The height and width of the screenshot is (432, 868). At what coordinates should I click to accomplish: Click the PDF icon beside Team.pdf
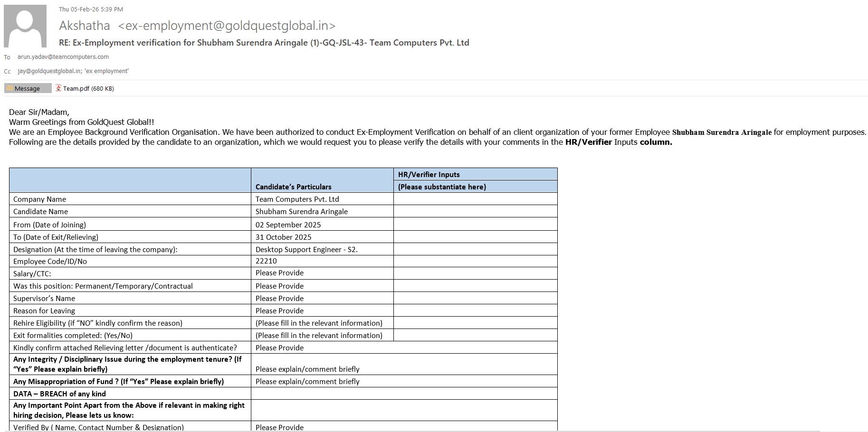click(58, 88)
